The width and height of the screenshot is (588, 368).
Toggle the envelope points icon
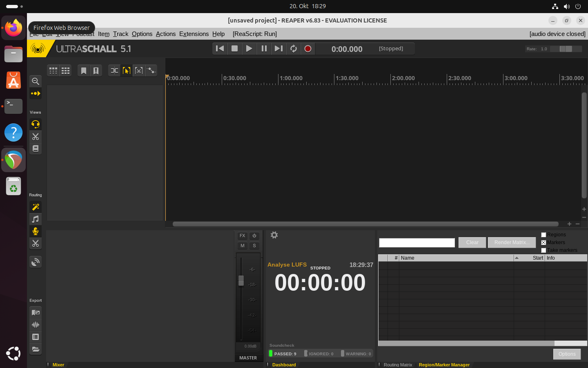coord(151,71)
